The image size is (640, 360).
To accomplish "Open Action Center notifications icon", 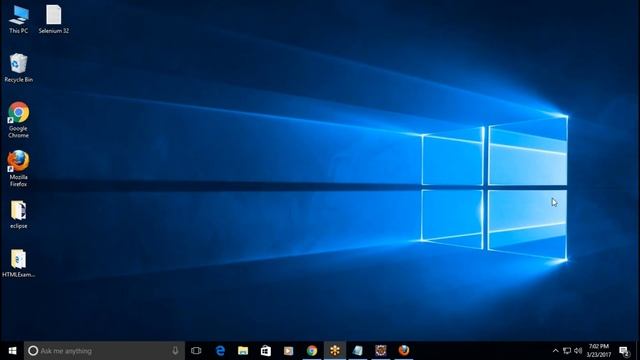I will 624,351.
